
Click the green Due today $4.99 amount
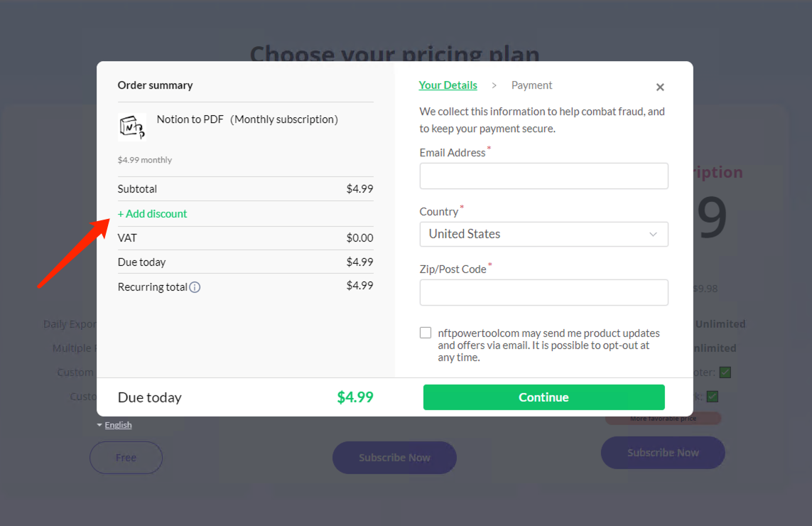coord(355,397)
